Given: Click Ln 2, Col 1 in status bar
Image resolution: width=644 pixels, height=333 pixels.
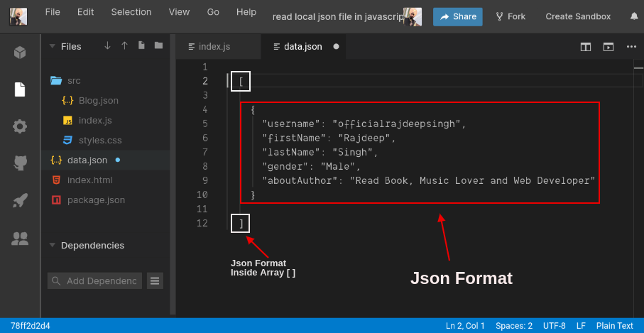Looking at the screenshot, I should point(465,326).
